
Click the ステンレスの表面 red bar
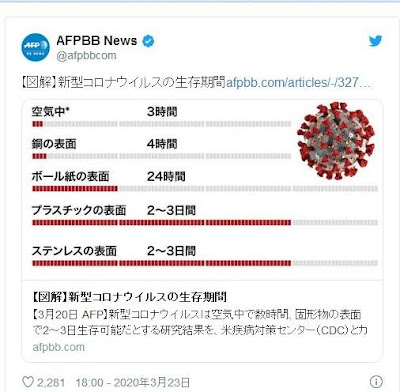click(x=162, y=263)
